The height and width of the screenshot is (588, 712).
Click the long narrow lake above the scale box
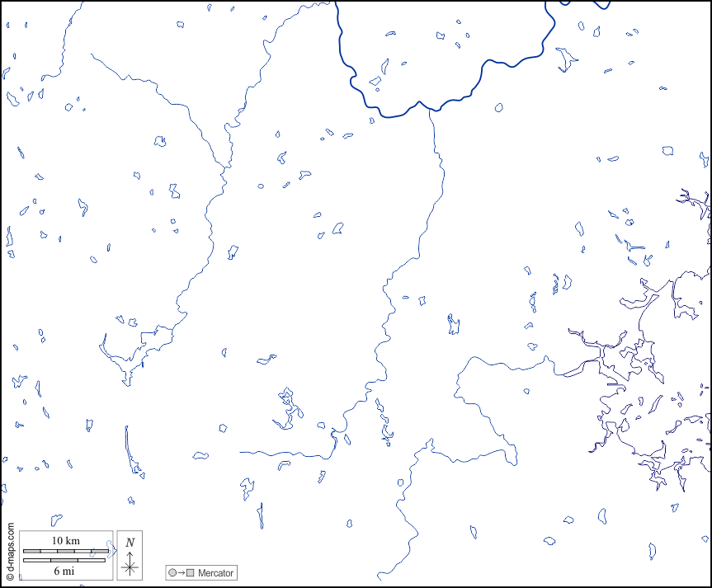point(128,448)
